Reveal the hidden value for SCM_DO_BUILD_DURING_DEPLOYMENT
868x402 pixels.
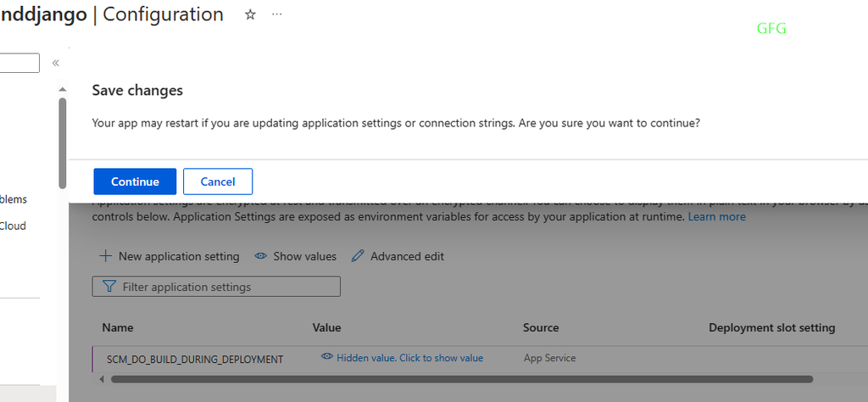click(x=409, y=358)
